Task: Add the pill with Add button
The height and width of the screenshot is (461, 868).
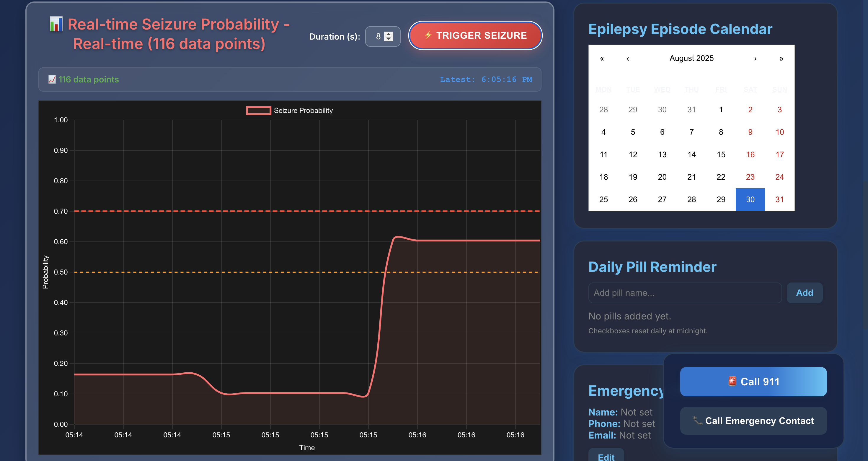Action: click(804, 293)
